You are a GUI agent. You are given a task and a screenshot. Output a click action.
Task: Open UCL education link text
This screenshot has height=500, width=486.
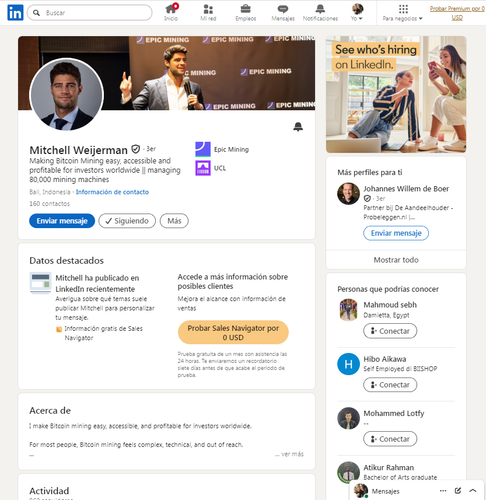(220, 168)
